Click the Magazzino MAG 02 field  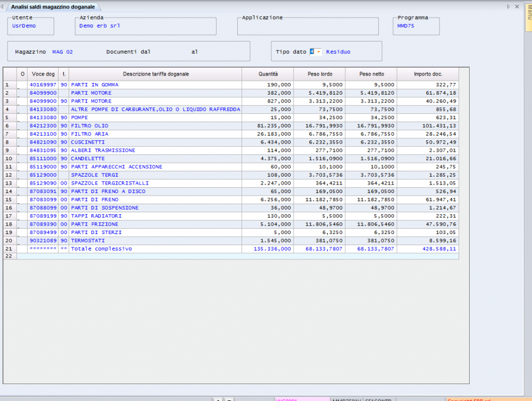coord(62,52)
